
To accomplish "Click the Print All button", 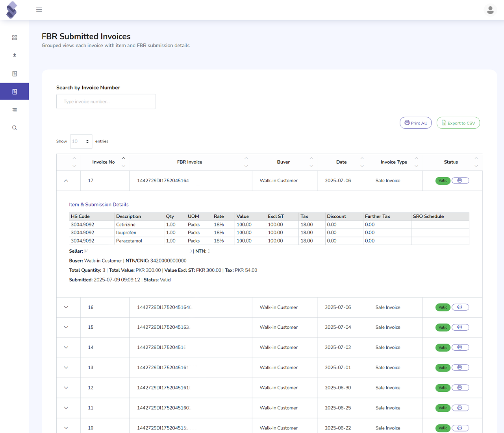I will point(415,123).
